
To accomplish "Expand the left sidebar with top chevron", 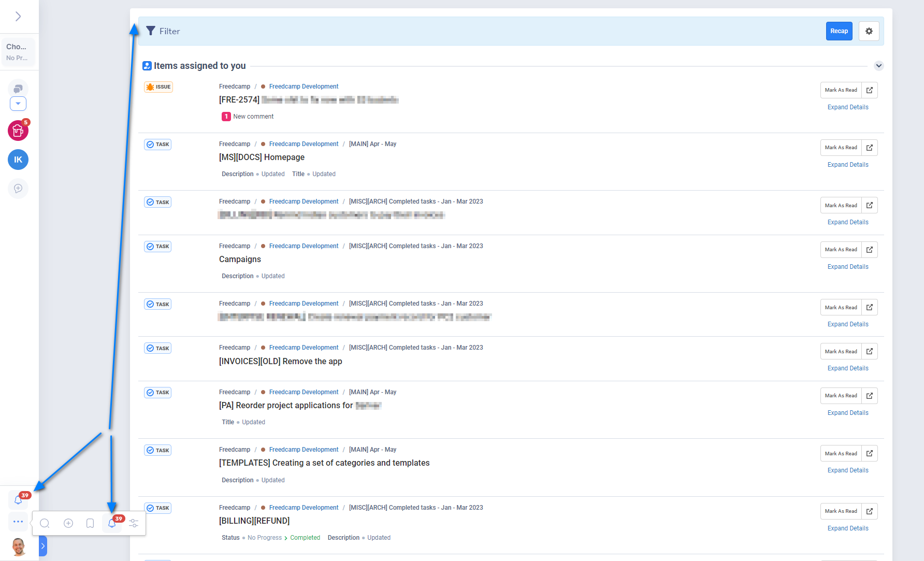I will [18, 17].
